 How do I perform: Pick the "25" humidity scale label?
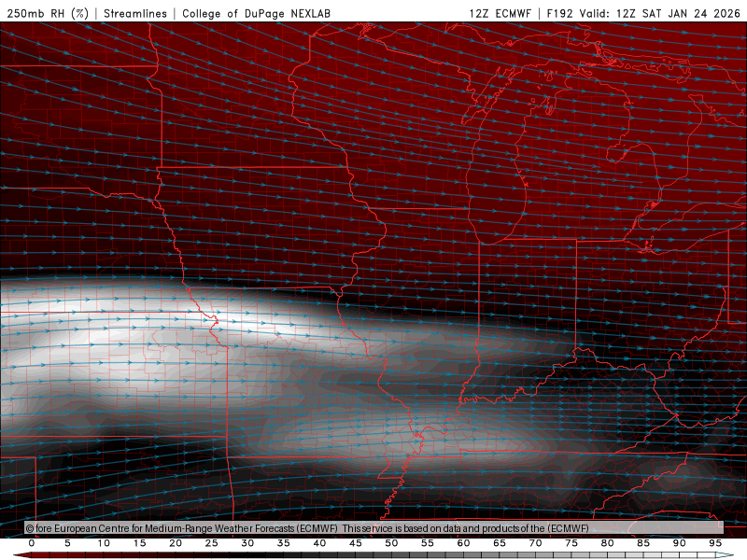[212, 543]
